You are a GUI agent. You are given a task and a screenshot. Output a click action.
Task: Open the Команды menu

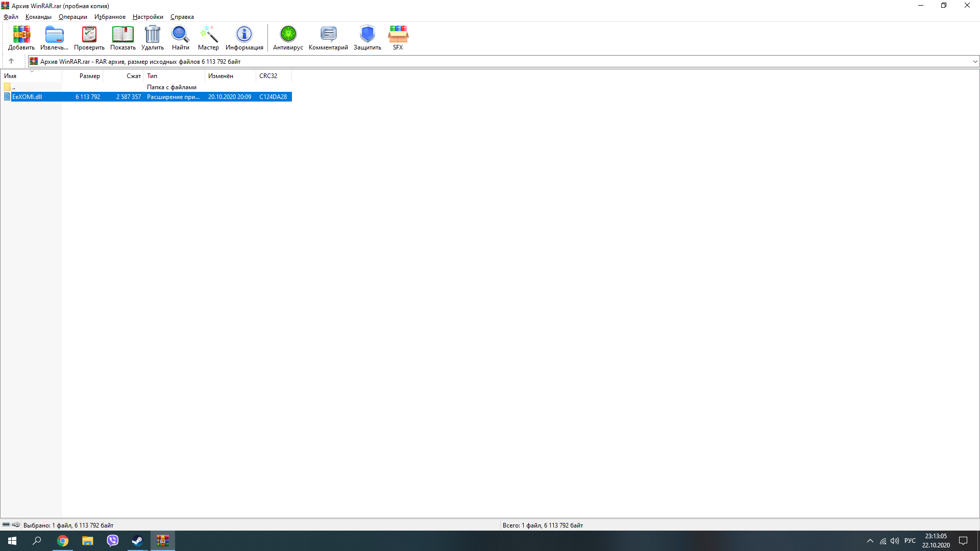pos(38,17)
